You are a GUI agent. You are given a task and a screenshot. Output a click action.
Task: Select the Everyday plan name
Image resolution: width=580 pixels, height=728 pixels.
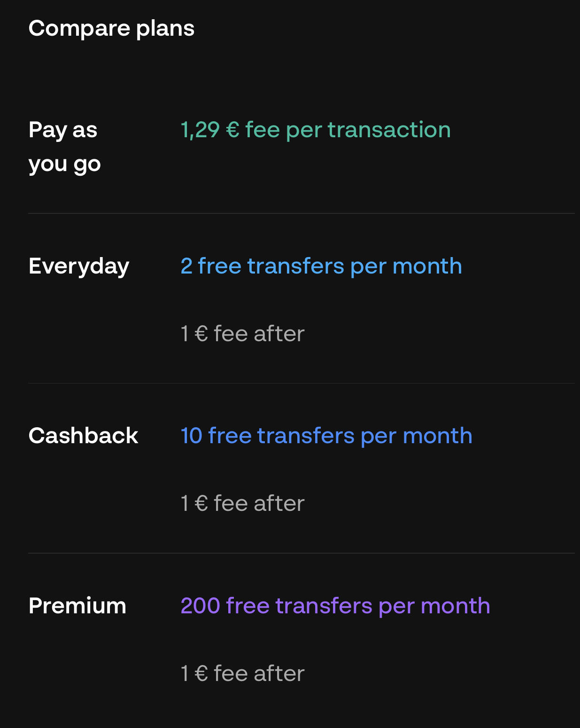[78, 266]
